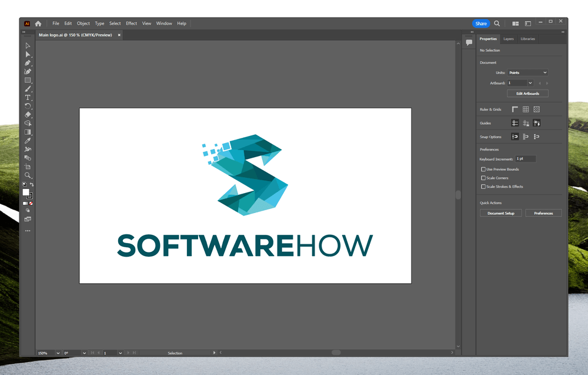Open the Illustrator Home screen

point(38,24)
